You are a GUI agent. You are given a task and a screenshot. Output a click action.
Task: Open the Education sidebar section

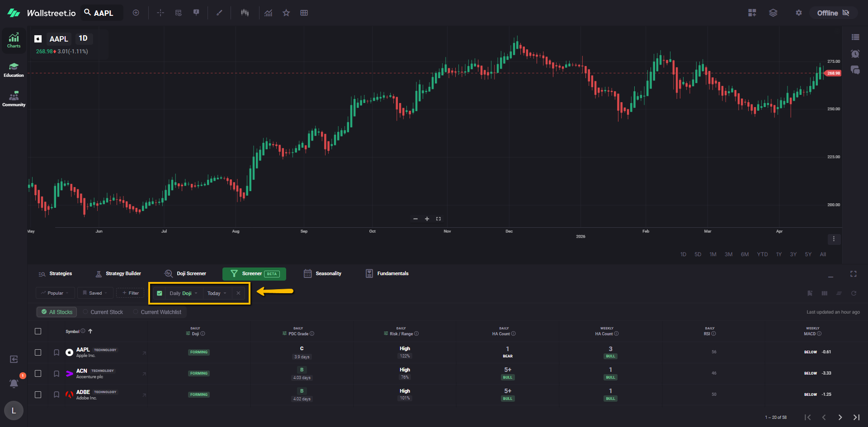14,70
